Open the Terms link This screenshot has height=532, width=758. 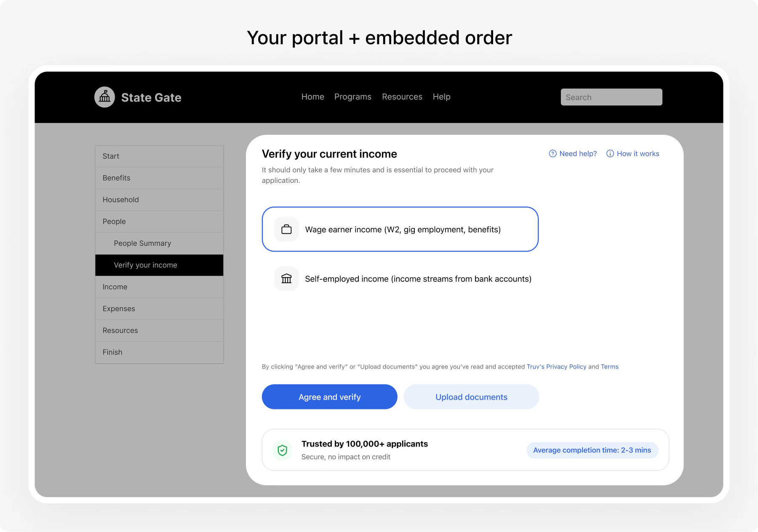coord(609,366)
